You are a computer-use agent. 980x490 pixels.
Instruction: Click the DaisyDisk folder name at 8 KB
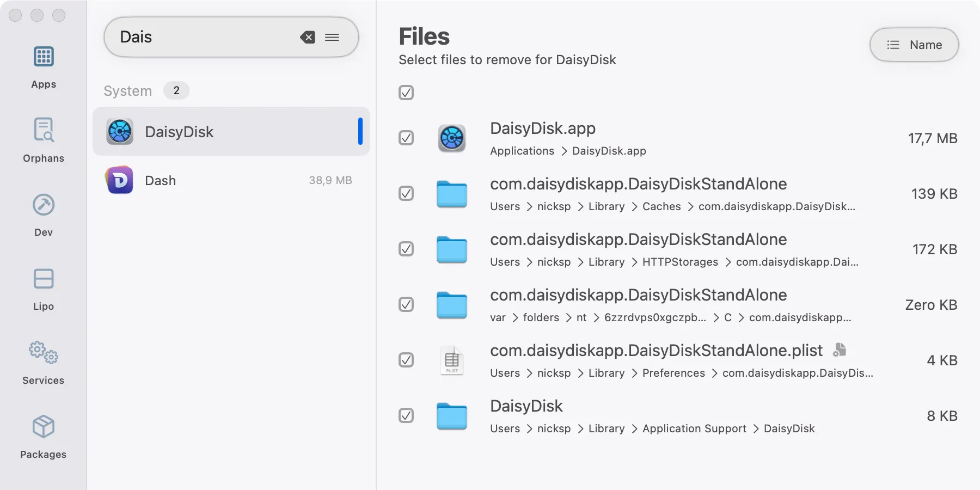(x=526, y=406)
